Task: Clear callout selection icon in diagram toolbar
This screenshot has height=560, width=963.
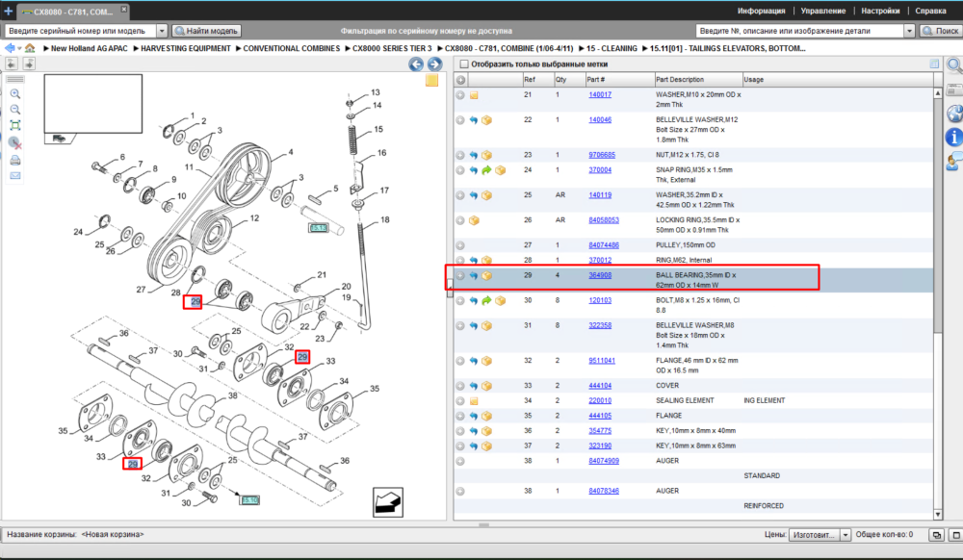Action: (15, 143)
